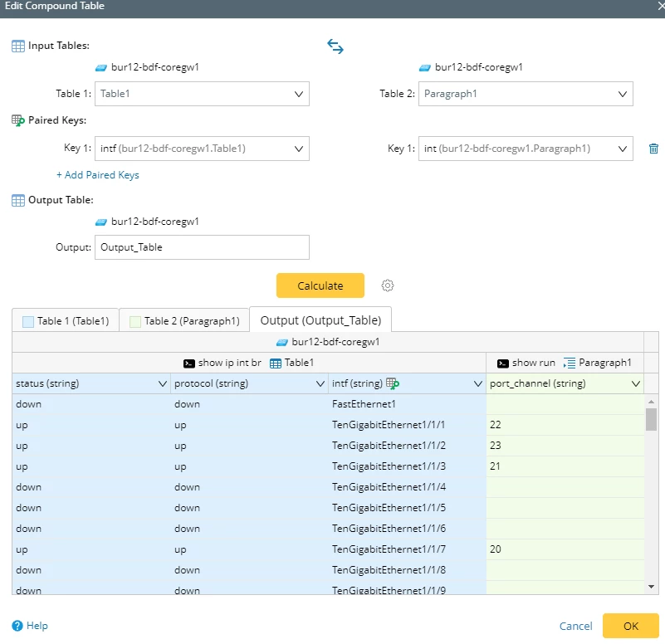Select TenGigabitEthernet1/1/2 cell
The width and height of the screenshot is (665, 644).
tap(407, 446)
